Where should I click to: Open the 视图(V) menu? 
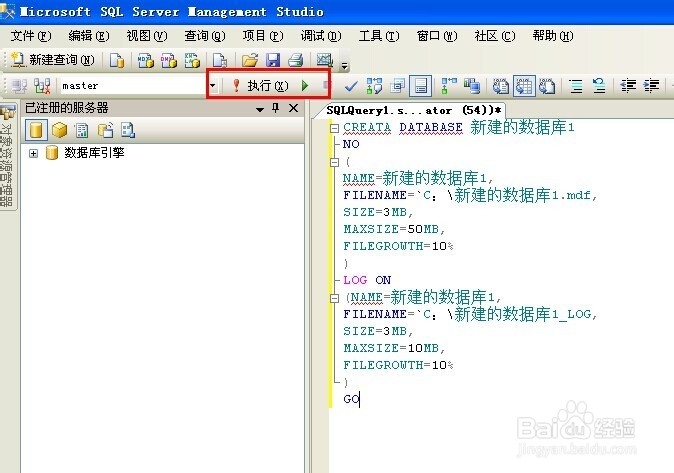point(147,36)
